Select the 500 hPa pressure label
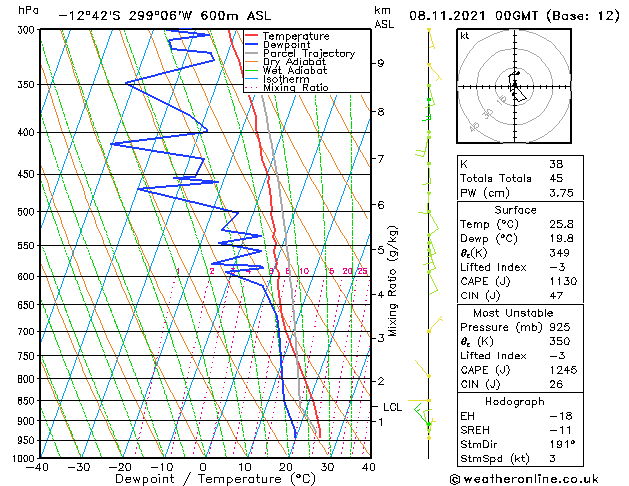This screenshot has height=486, width=629. [x=28, y=212]
